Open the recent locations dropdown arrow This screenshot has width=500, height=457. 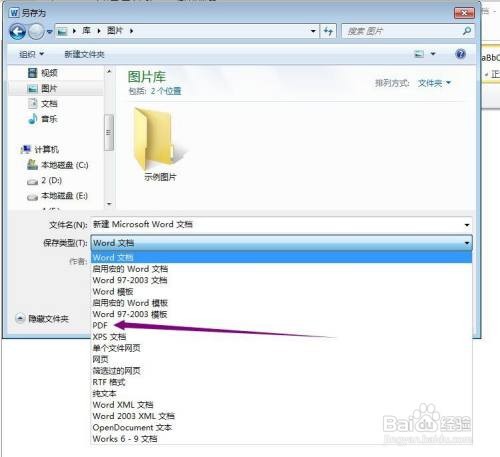49,32
